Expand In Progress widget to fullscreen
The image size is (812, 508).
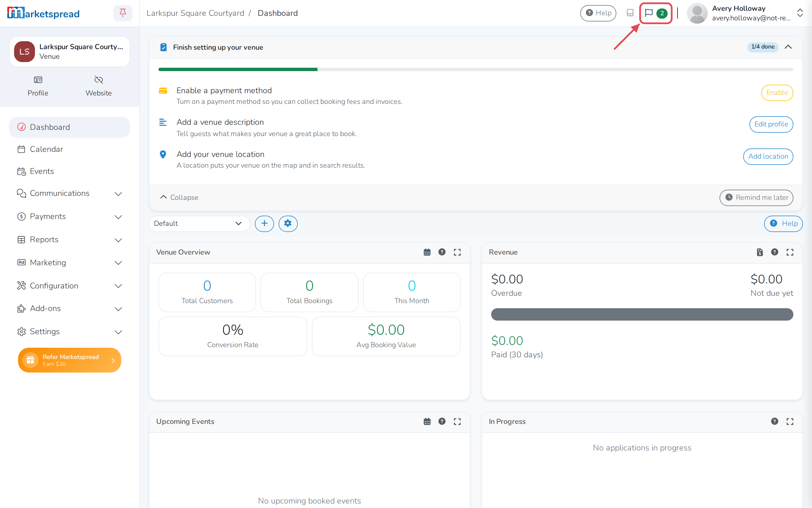(790, 421)
